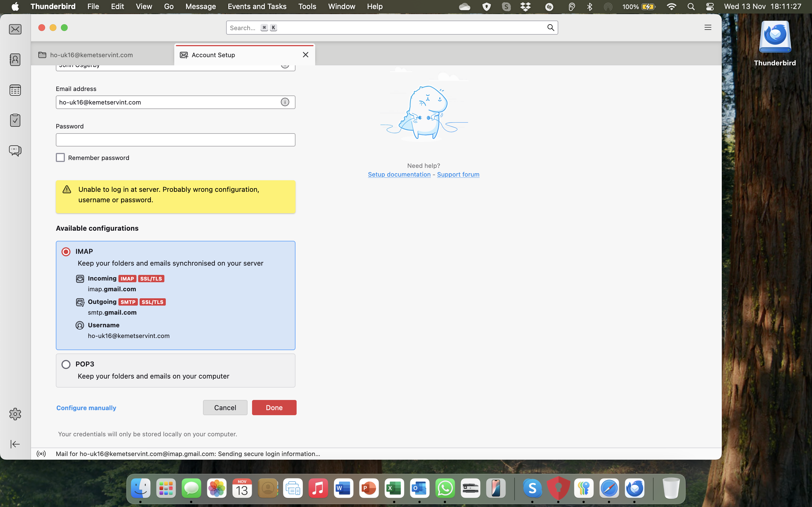The width and height of the screenshot is (812, 507).
Task: Click the Configure manually link
Action: click(x=86, y=408)
